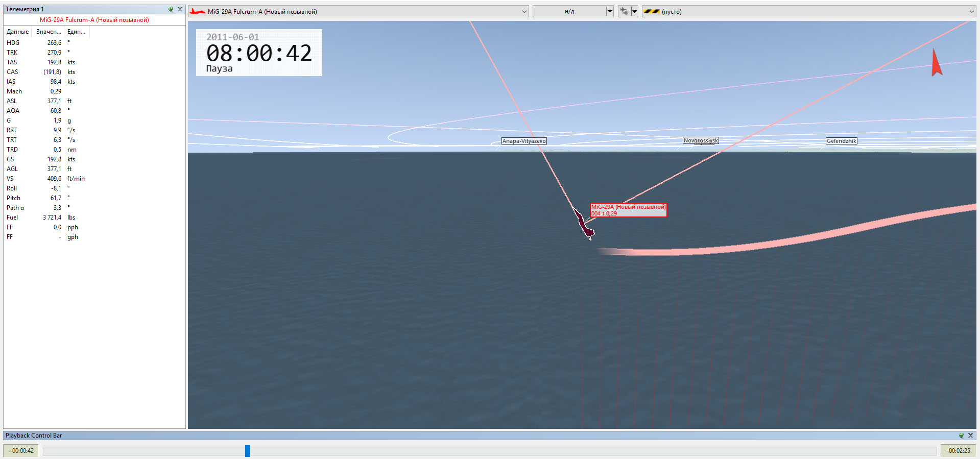The height and width of the screenshot is (459, 980).
Task: Select the TAS telemetry row
Action: pyautogui.click(x=94, y=62)
